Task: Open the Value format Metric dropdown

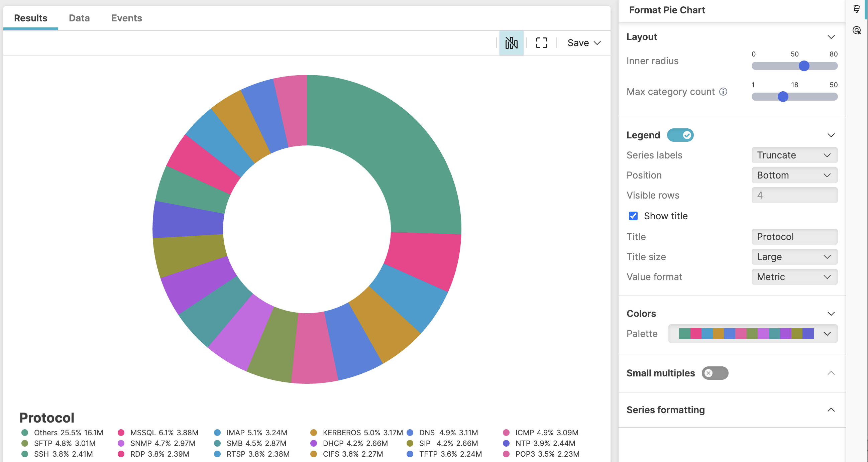Action: 794,277
